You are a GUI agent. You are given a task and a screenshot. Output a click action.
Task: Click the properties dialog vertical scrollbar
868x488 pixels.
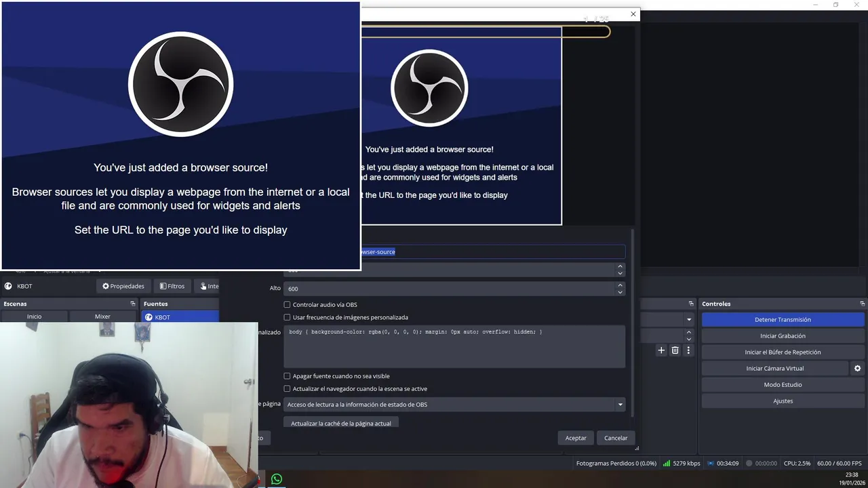tap(633, 322)
